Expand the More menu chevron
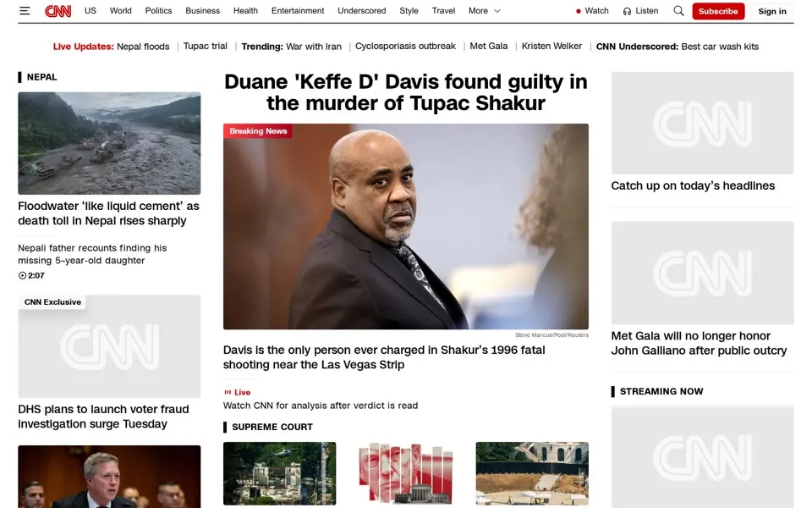Screen dimensions: 812x508 tap(497, 11)
